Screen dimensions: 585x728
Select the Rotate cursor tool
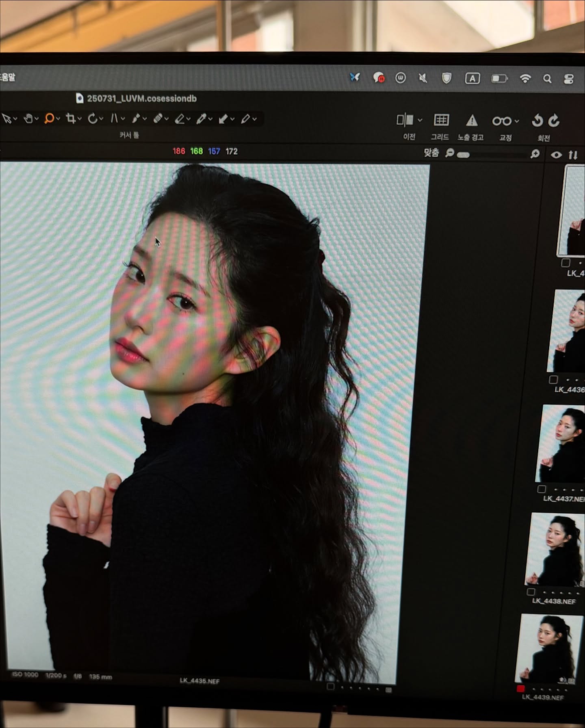coord(93,119)
